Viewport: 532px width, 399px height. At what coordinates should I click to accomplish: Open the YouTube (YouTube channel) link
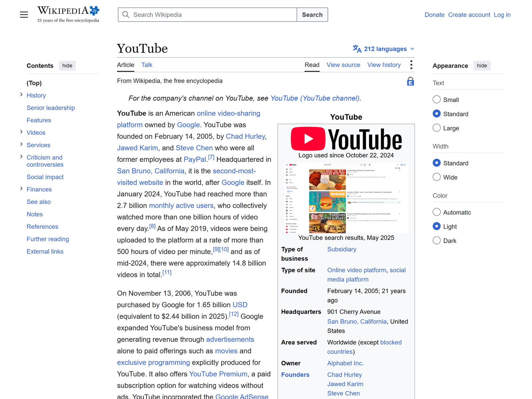(x=315, y=98)
